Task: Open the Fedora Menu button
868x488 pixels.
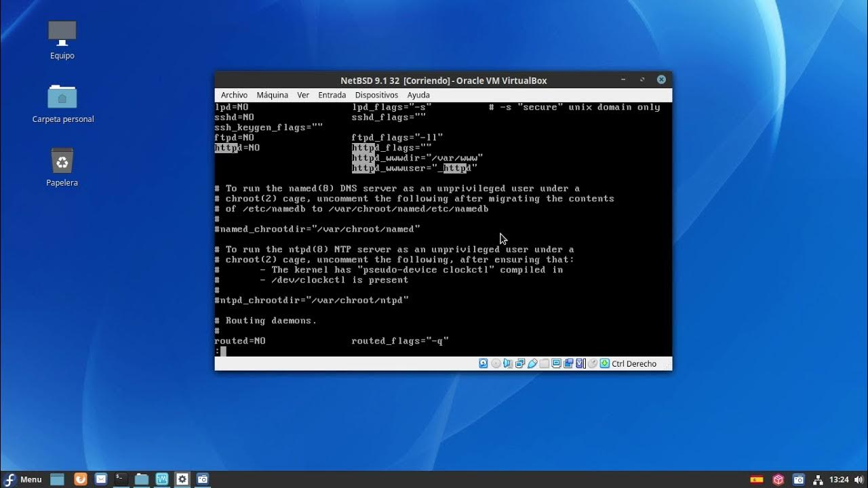Action: tap(22, 479)
